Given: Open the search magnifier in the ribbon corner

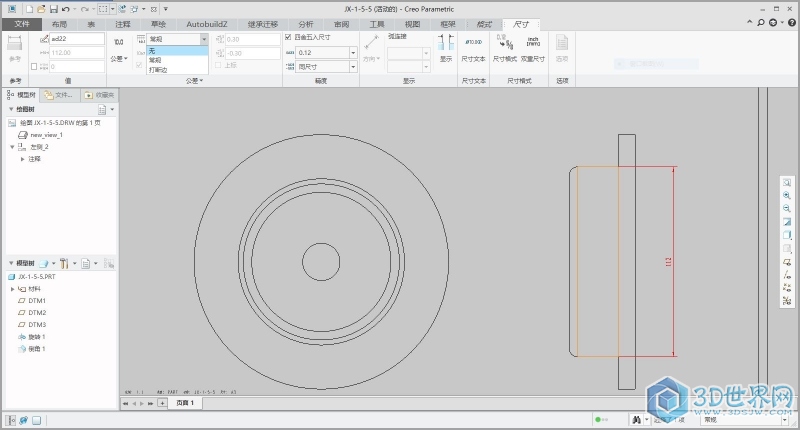Looking at the screenshot, I should click(761, 22).
